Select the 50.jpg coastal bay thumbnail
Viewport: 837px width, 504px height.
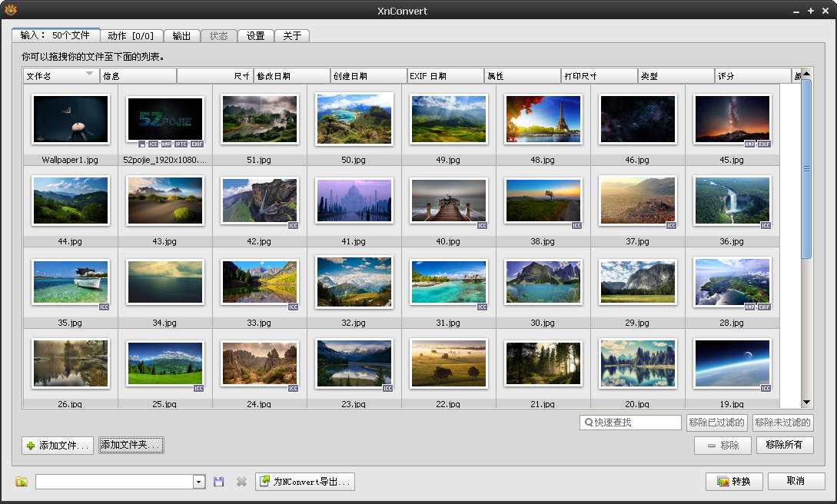point(354,119)
